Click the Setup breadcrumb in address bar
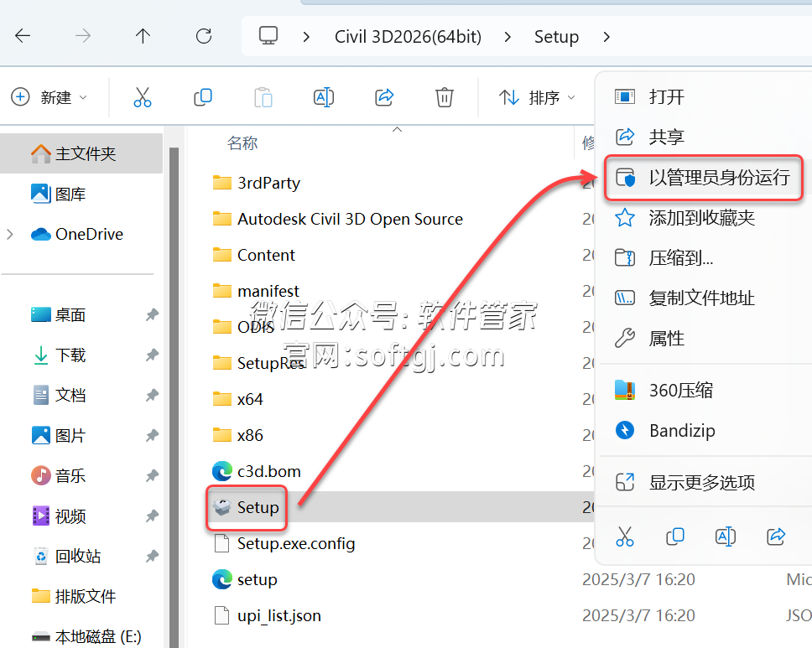The width and height of the screenshot is (812, 648). pyautogui.click(x=557, y=37)
